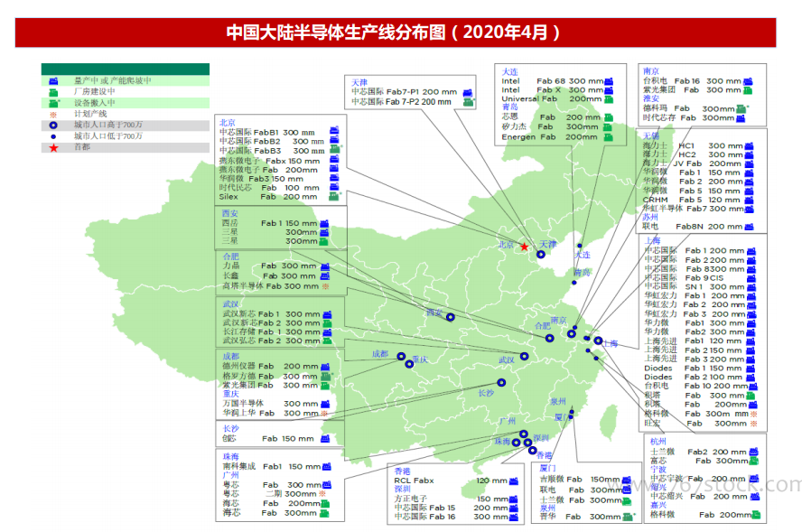Click the 天津 header in Tianjin box
The image size is (802, 532).
pos(359,82)
